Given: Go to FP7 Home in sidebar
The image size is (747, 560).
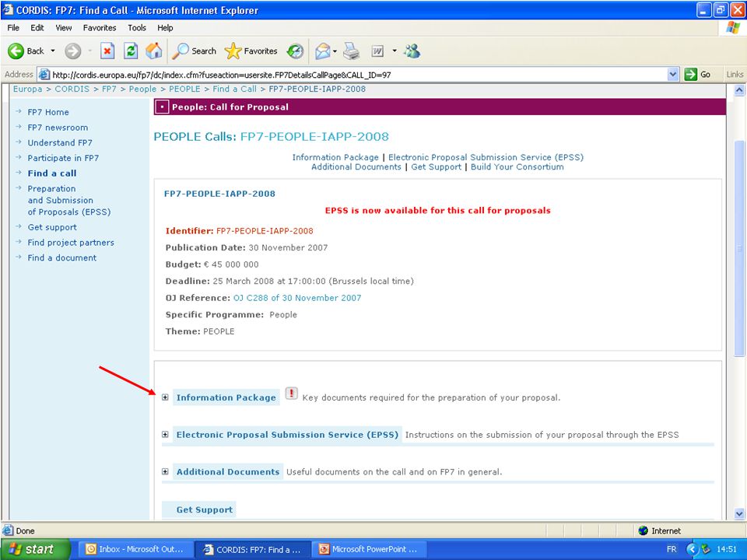Looking at the screenshot, I should 48,112.
